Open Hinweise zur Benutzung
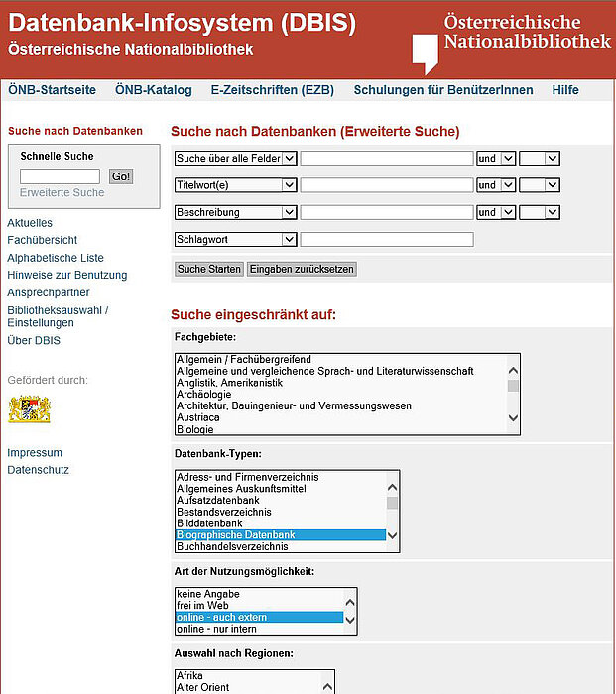 pyautogui.click(x=66, y=275)
